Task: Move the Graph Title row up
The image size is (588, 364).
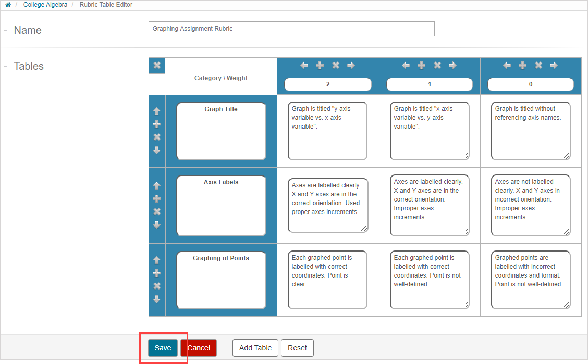Action: [156, 111]
